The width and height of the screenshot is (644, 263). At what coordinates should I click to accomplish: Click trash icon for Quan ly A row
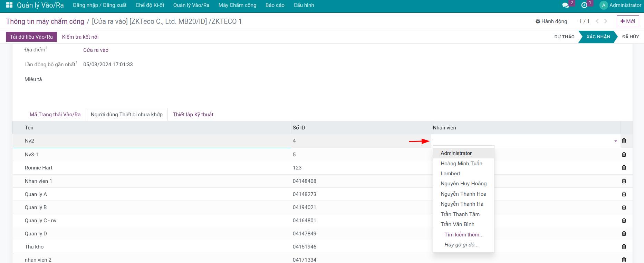(x=624, y=194)
